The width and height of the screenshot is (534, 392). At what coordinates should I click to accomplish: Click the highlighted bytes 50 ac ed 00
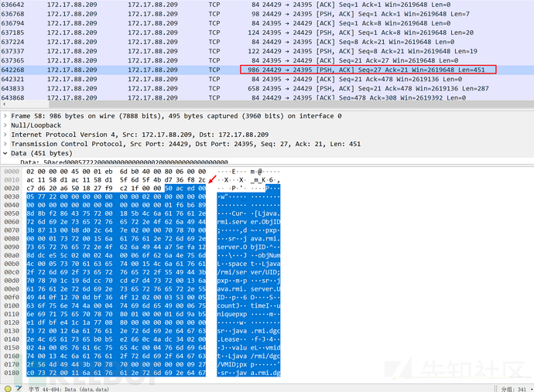[x=185, y=188]
